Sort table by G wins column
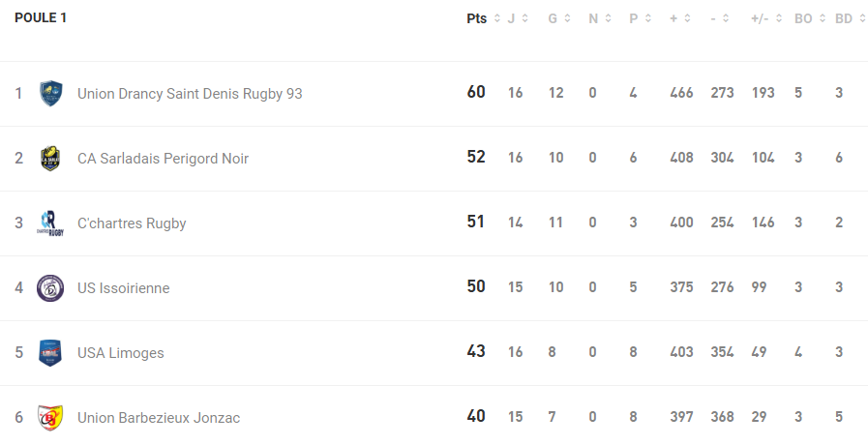This screenshot has height=446, width=868. [x=566, y=18]
